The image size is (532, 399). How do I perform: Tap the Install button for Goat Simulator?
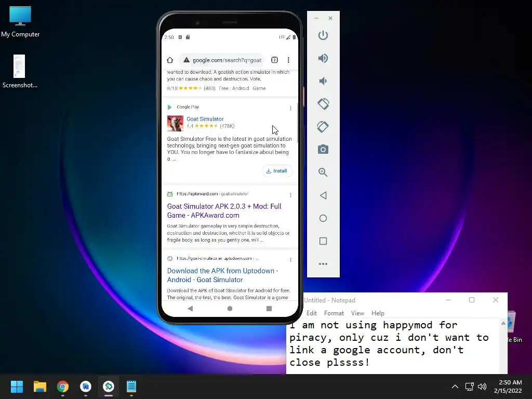pyautogui.click(x=277, y=171)
